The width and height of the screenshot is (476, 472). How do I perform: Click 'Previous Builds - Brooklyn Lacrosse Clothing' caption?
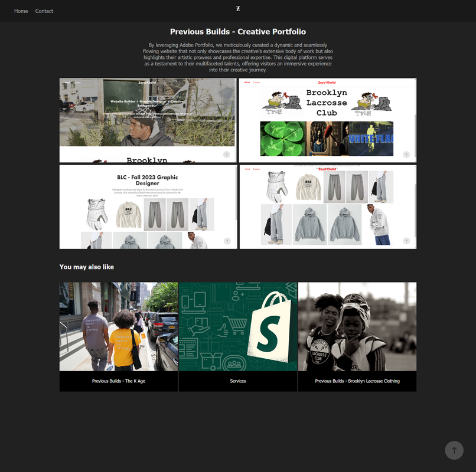[357, 381]
